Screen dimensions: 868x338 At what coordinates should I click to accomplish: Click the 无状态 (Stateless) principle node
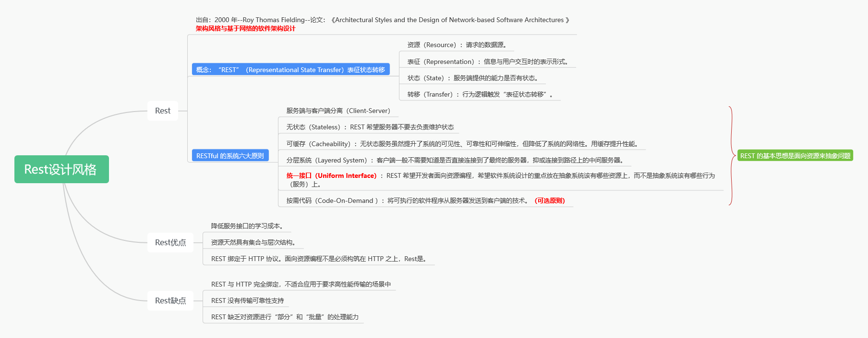point(370,127)
